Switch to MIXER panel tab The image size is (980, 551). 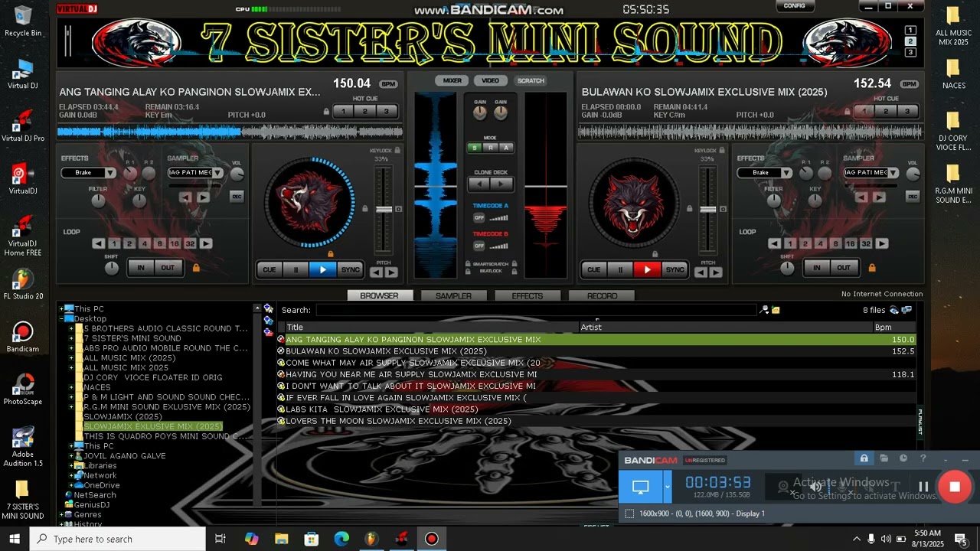(x=452, y=80)
